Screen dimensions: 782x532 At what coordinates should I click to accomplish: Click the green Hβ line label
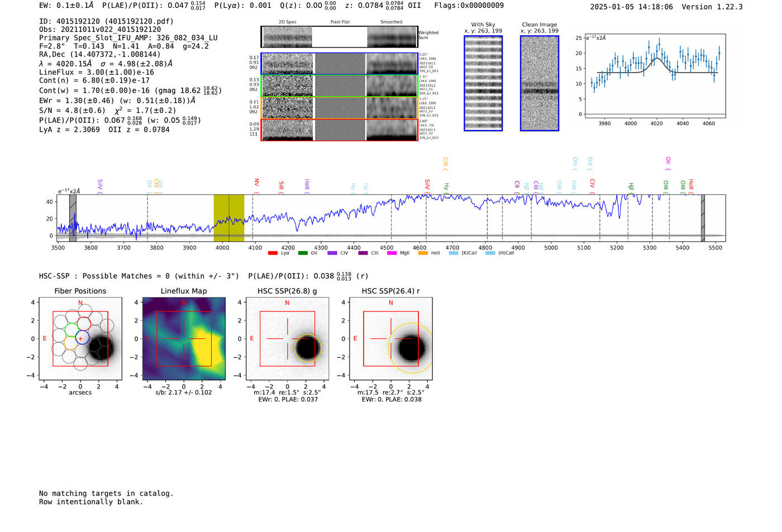pos(631,186)
